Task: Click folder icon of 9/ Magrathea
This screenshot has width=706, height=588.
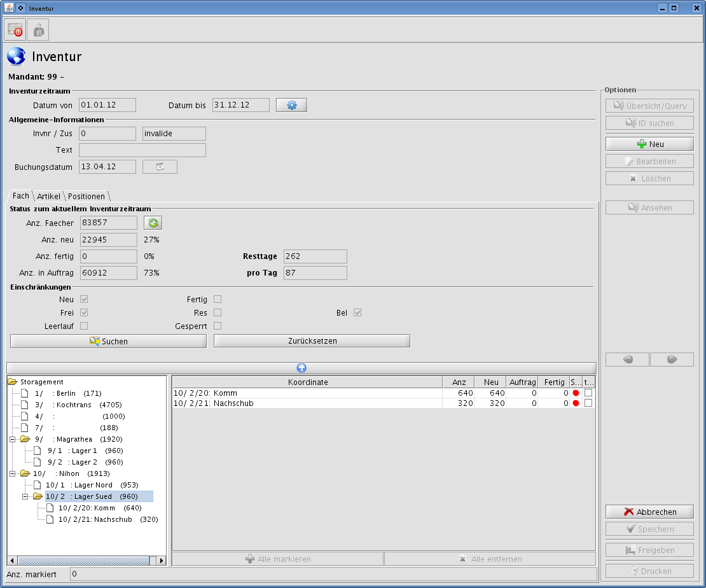Action: coord(25,439)
